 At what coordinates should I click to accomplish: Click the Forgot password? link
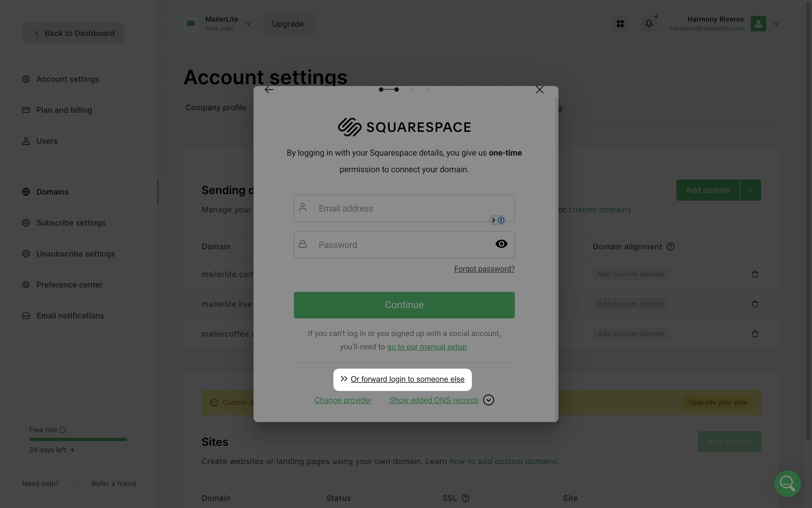484,269
